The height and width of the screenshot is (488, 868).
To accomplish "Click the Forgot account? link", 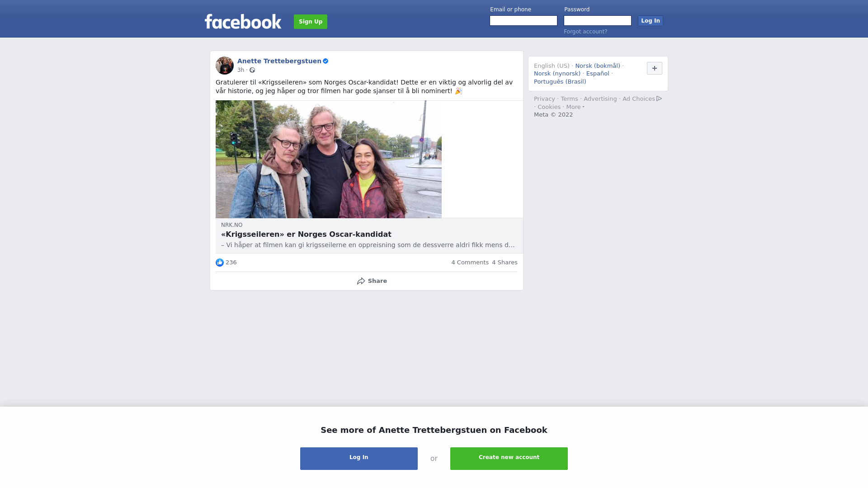I will coord(585,32).
